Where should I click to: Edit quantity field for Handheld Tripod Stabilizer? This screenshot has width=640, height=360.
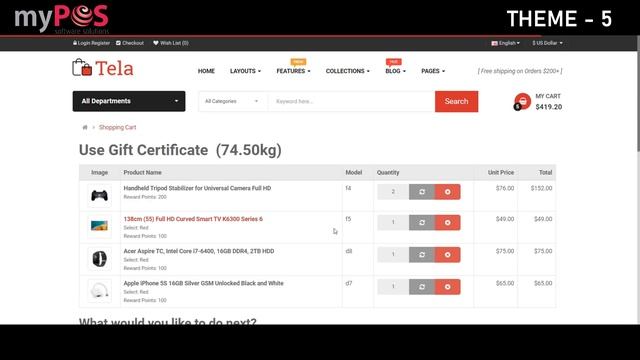point(393,192)
